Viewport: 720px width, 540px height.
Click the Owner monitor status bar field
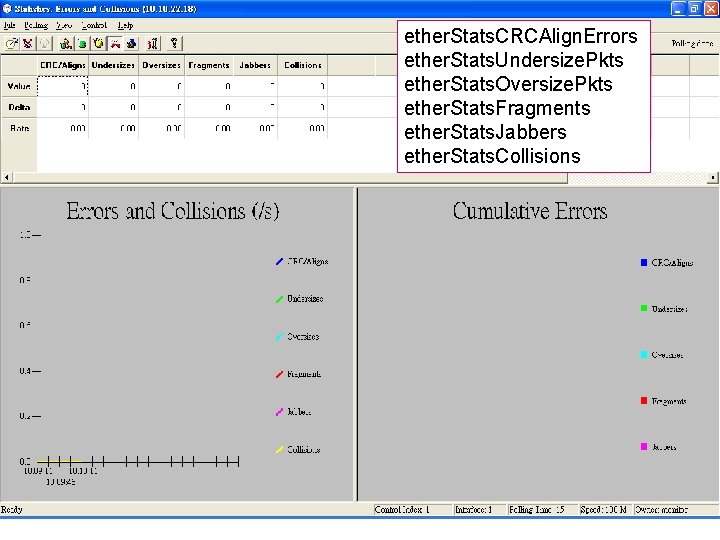[x=675, y=510]
